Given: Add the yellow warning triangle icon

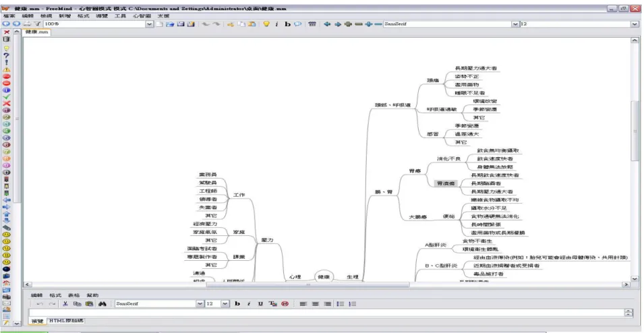Looking at the screenshot, I should [7, 69].
